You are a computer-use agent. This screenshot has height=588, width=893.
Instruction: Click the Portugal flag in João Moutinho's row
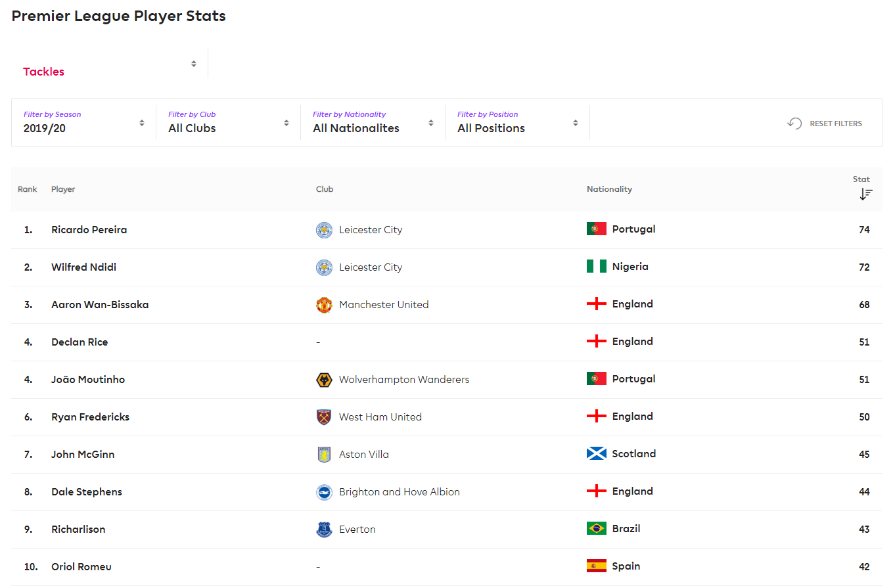click(597, 378)
